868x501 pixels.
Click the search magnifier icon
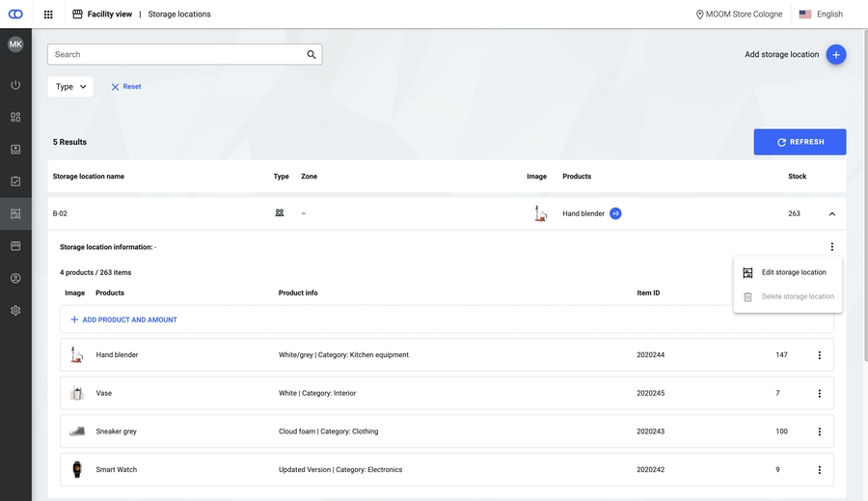click(312, 55)
